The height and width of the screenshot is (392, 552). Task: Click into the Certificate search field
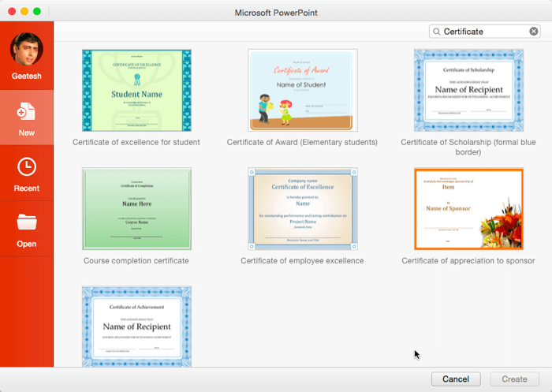485,32
